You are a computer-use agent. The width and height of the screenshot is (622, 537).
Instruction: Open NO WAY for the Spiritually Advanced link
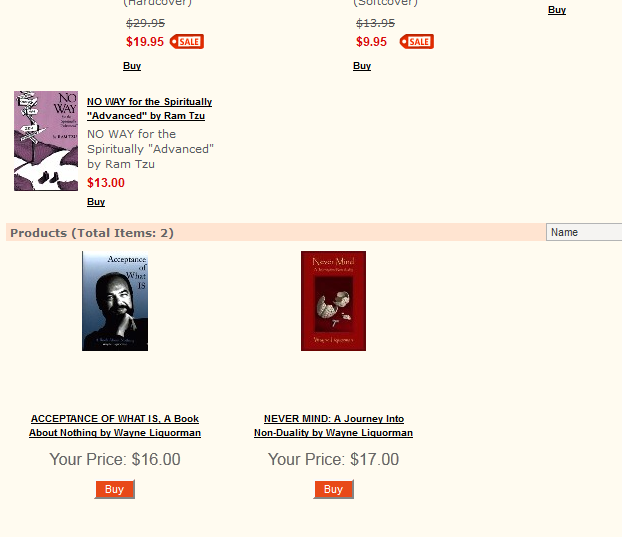pyautogui.click(x=150, y=109)
